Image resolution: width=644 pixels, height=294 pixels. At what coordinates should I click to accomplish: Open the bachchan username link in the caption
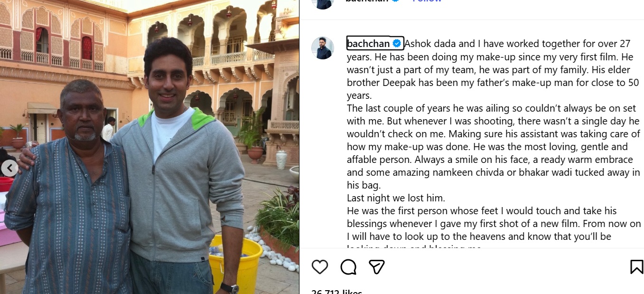[368, 44]
